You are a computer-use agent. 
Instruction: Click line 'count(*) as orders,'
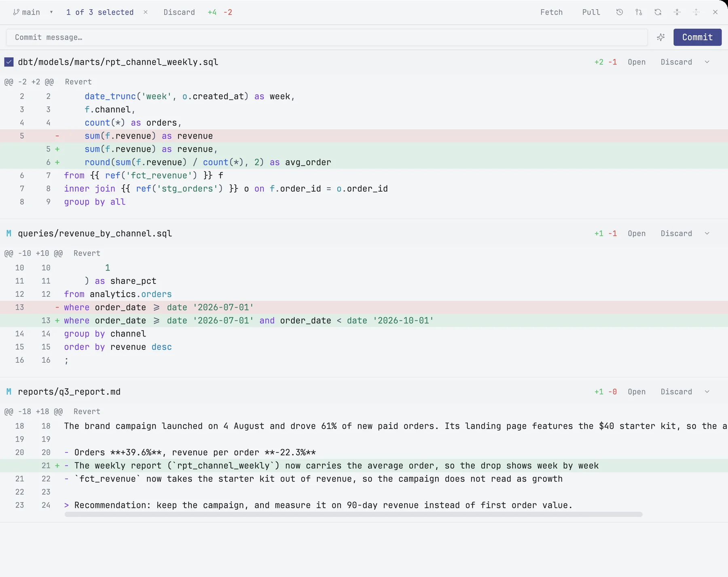[364, 123]
